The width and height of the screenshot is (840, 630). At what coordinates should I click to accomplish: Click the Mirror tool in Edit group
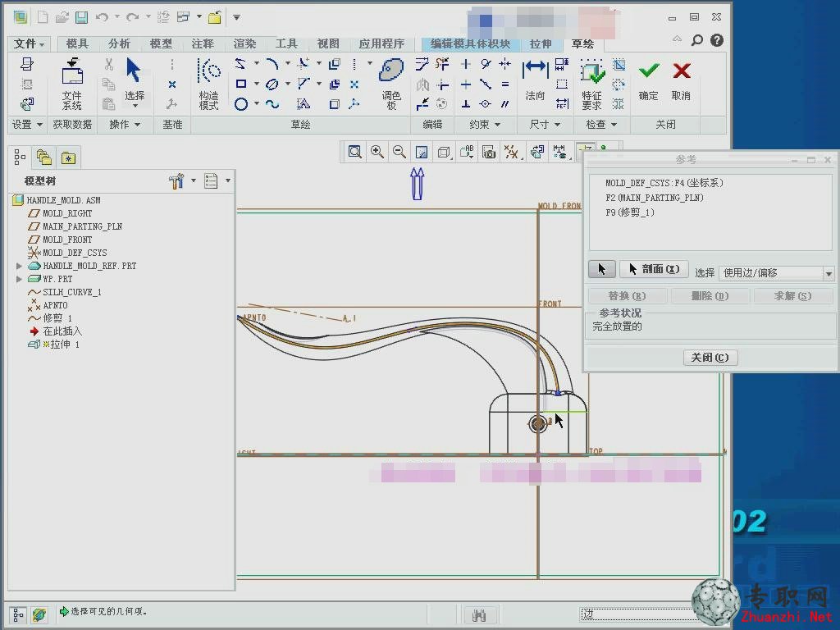click(422, 84)
